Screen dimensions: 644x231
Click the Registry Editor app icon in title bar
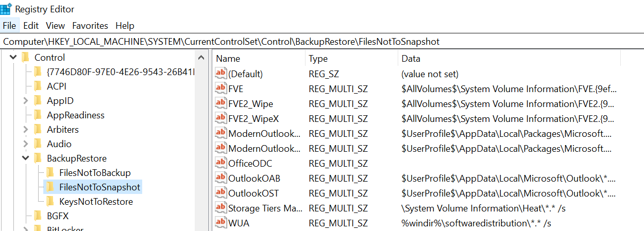click(7, 9)
